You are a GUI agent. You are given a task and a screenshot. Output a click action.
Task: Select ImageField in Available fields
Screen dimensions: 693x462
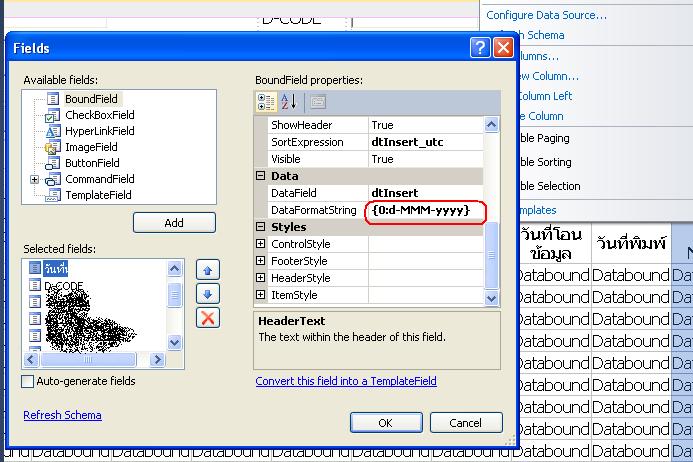pyautogui.click(x=91, y=147)
